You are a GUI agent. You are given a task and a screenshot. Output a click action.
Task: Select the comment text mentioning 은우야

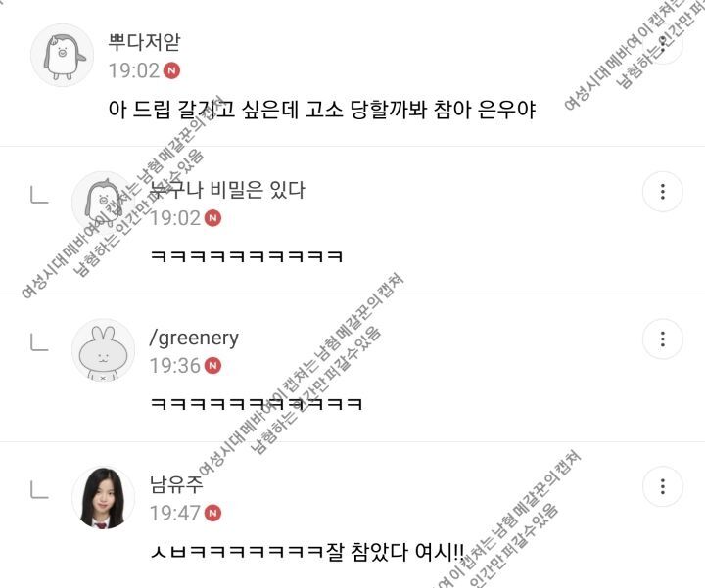(322, 110)
